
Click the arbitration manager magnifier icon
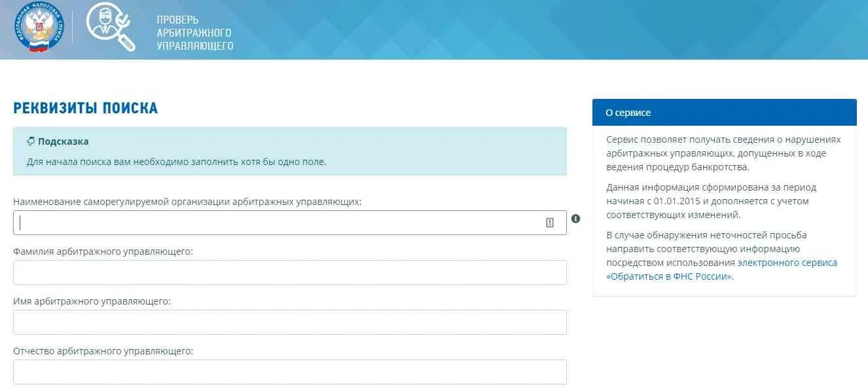coord(110,28)
